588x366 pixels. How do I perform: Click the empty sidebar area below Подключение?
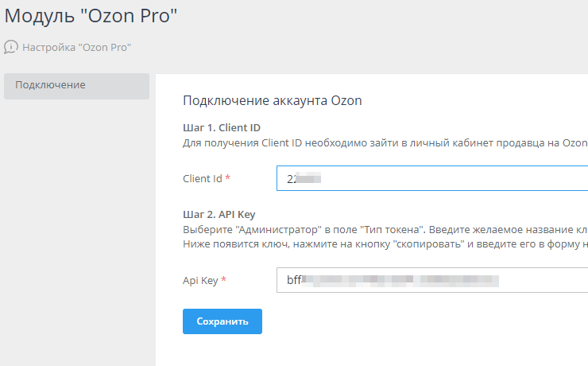click(76, 231)
